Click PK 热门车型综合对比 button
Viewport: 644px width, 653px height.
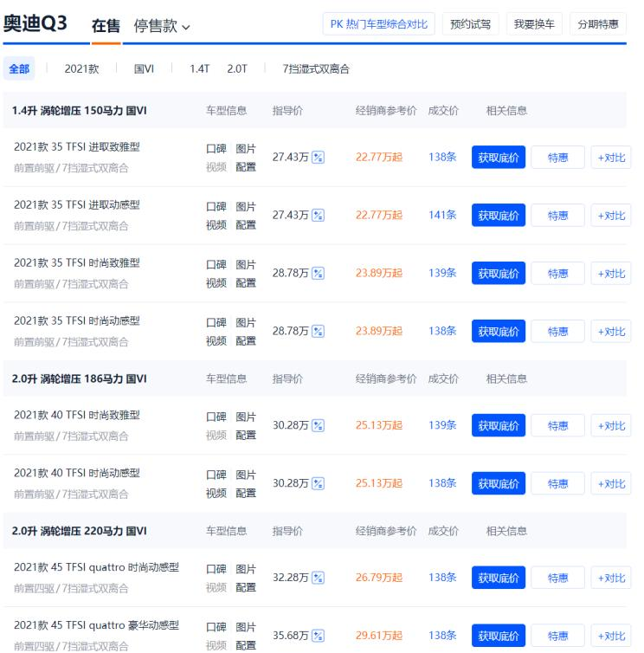click(379, 24)
